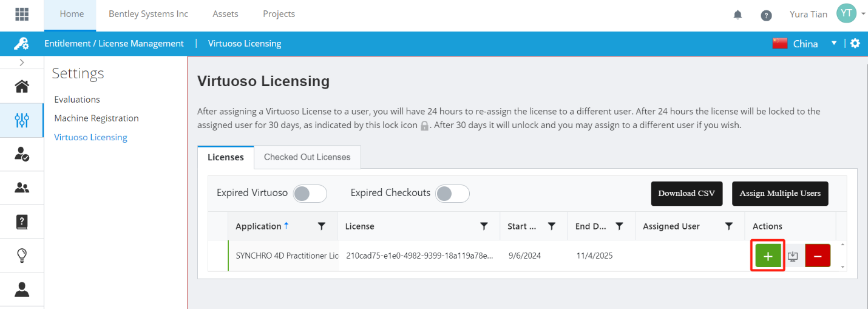This screenshot has height=309, width=868.
Task: Open user groups sidebar icon
Action: [22, 188]
